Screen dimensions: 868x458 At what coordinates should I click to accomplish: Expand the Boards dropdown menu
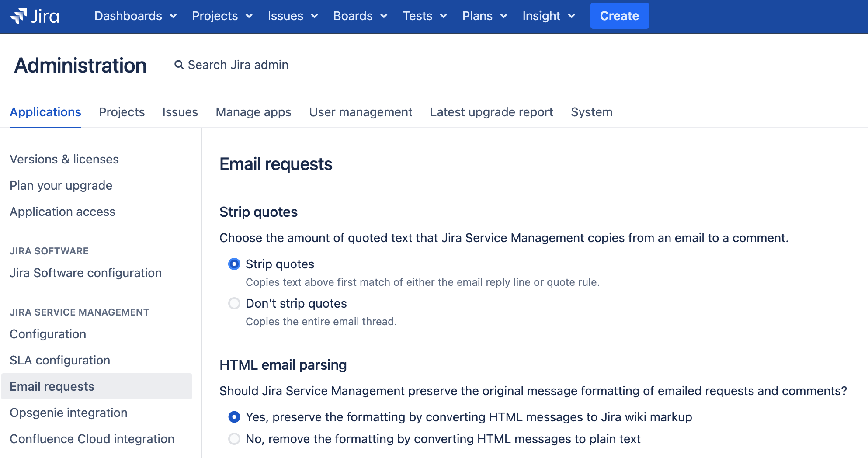click(361, 16)
